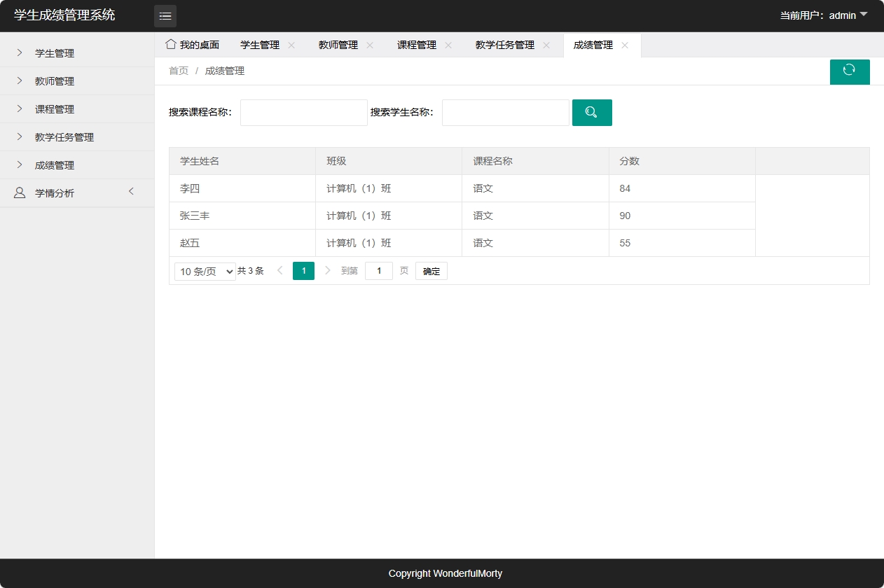Click the previous page arrow
884x588 pixels.
point(280,270)
